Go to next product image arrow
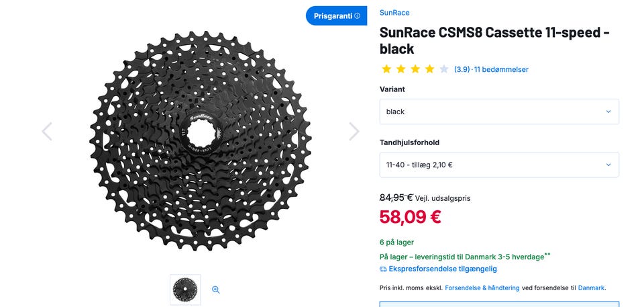This screenshot has height=307, width=644. pos(354,131)
